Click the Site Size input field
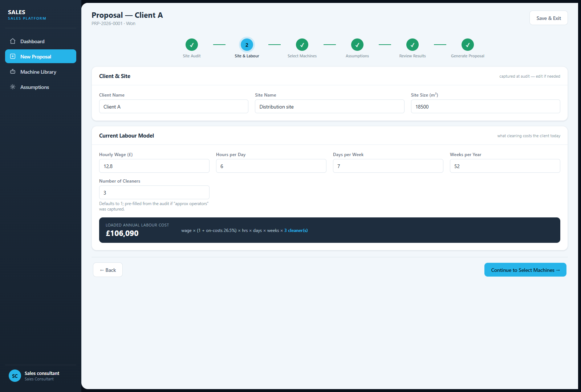This screenshot has width=581, height=392. pos(485,106)
